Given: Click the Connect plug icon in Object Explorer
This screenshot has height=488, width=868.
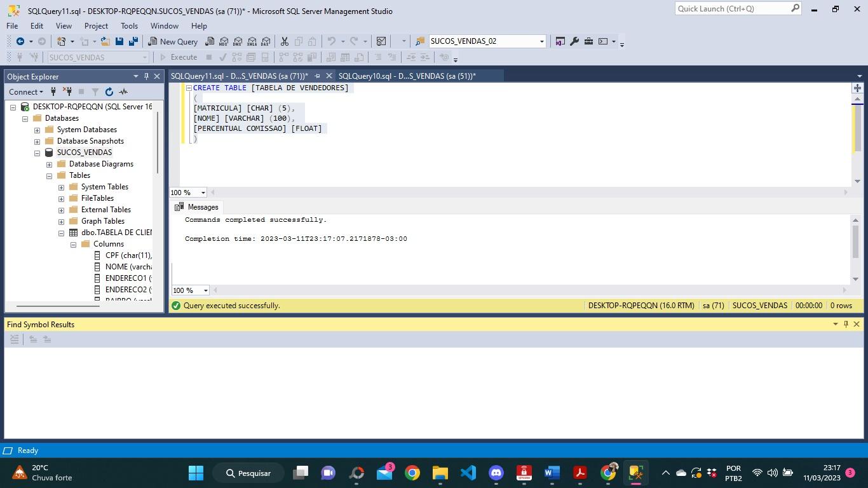Looking at the screenshot, I should [53, 91].
